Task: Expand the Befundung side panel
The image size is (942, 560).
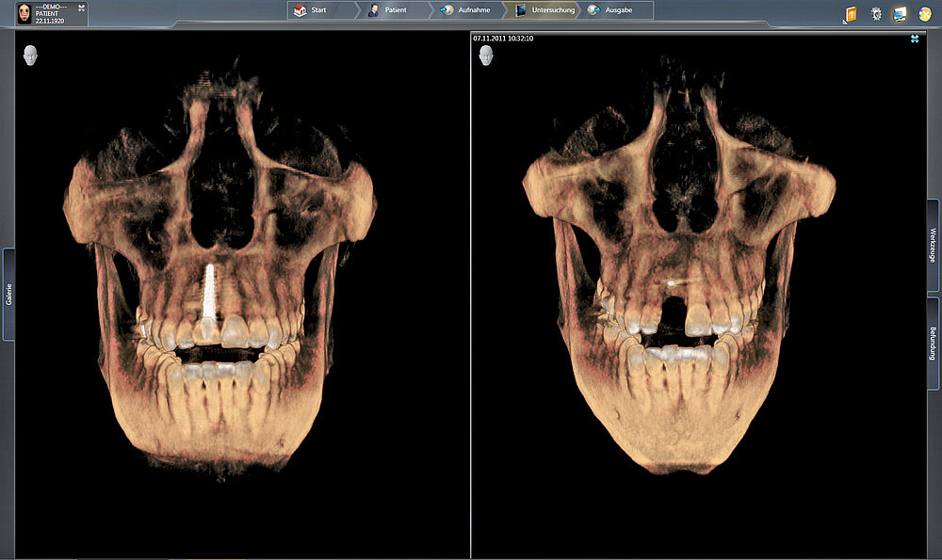Action: 934,344
